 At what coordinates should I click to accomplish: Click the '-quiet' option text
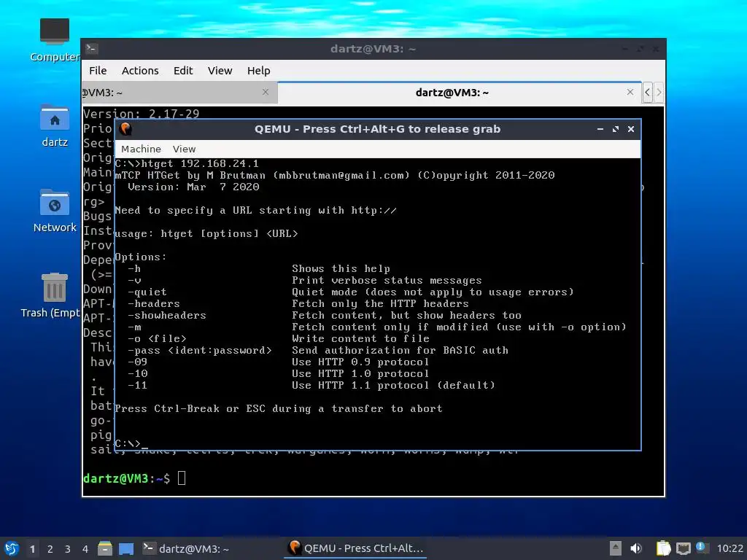147,292
